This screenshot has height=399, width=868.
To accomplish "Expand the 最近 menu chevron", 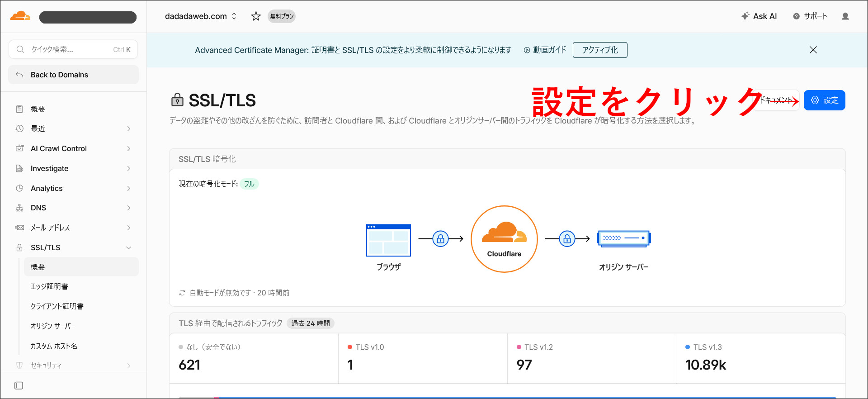I will pyautogui.click(x=129, y=129).
